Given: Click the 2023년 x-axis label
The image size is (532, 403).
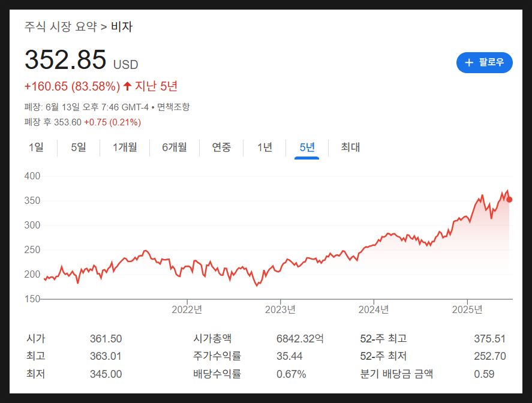Looking at the screenshot, I should [x=280, y=309].
